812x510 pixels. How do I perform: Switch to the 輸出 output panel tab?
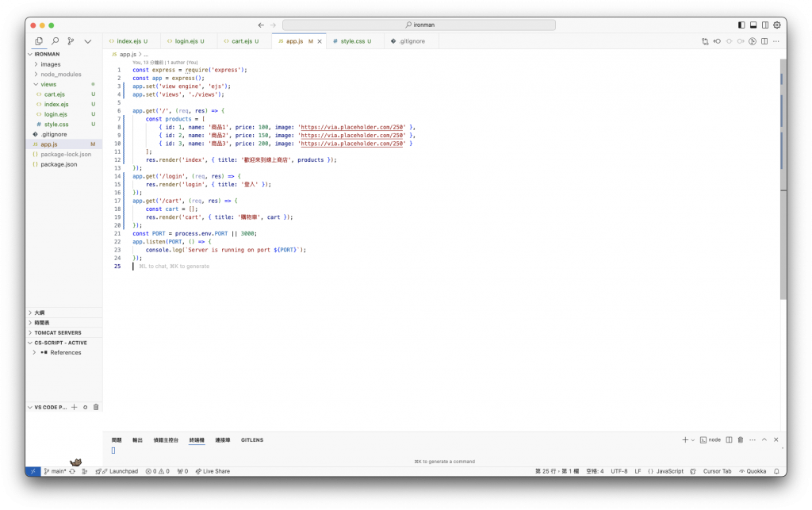pyautogui.click(x=137, y=440)
